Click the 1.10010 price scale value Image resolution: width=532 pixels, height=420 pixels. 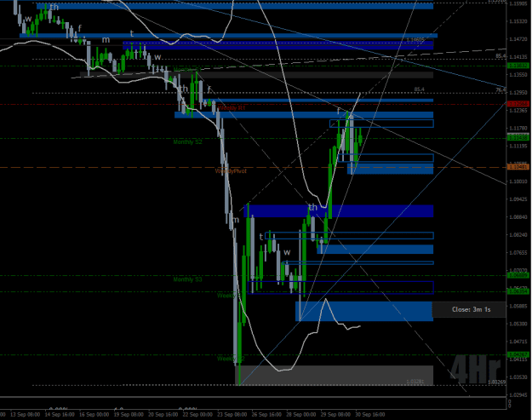tap(518, 181)
